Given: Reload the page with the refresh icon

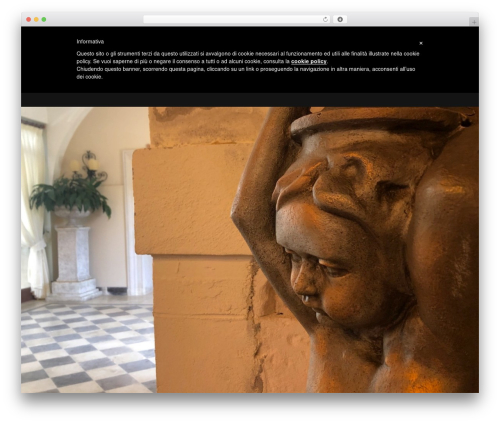Looking at the screenshot, I should 325,19.
